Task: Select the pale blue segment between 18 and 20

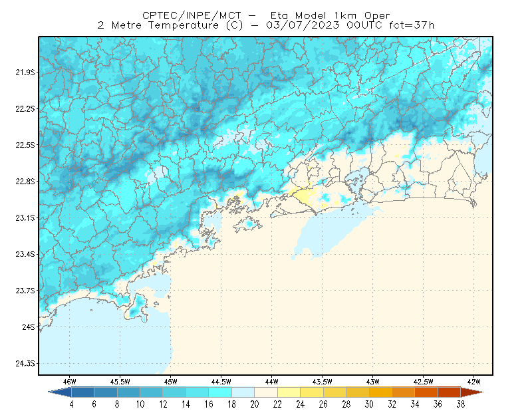Action: click(243, 392)
